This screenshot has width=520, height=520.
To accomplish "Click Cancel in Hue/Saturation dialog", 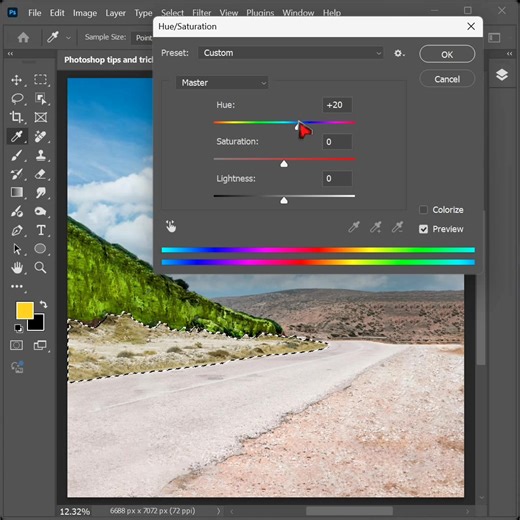I will pyautogui.click(x=447, y=79).
